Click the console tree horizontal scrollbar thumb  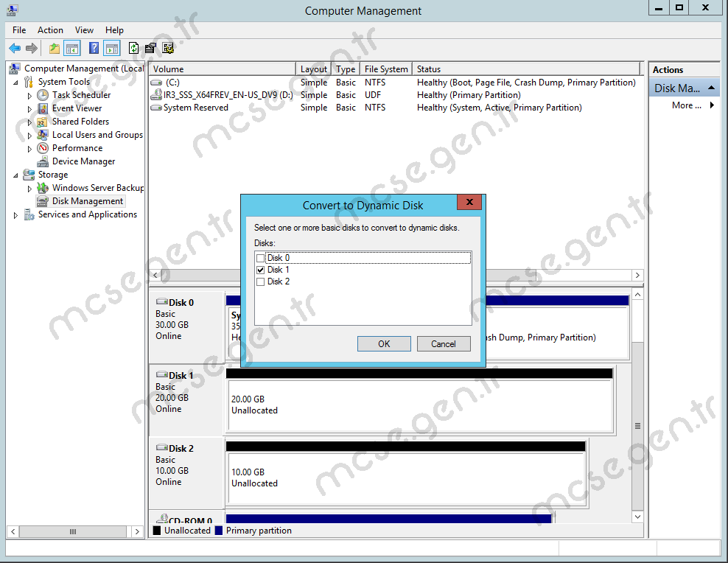[x=73, y=531]
